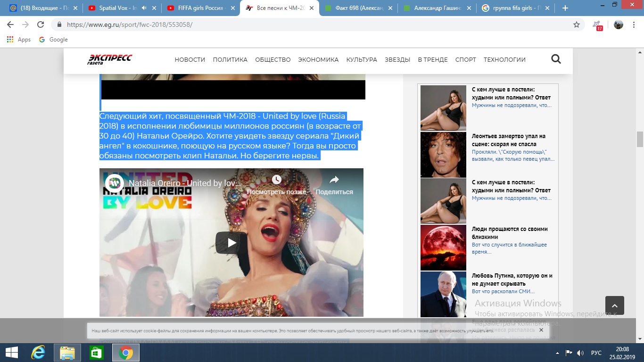Open the Windows Start button
This screenshot has width=644, height=362.
tap(11, 353)
